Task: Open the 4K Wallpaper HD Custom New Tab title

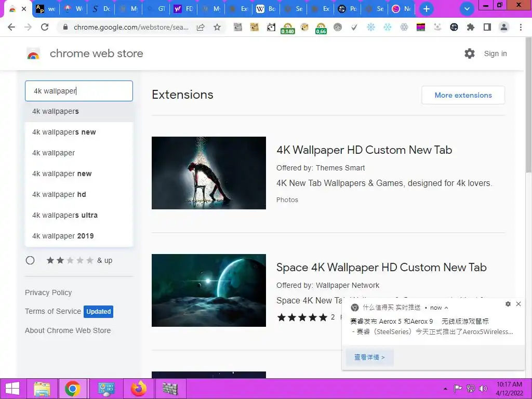Action: tap(364, 150)
